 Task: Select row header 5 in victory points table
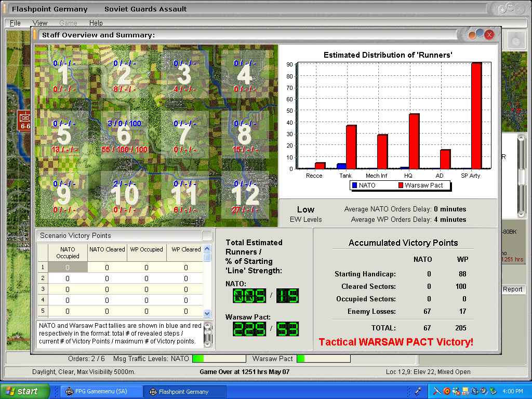[x=43, y=311]
